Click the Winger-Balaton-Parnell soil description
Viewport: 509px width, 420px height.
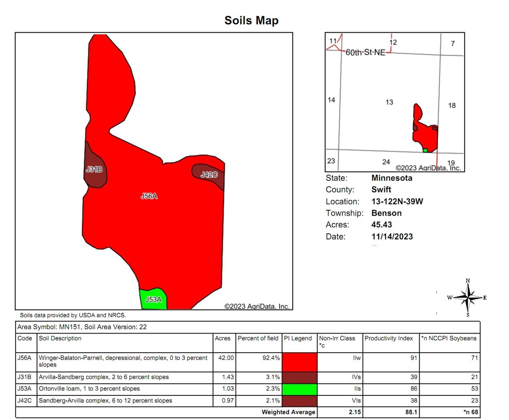[123, 361]
